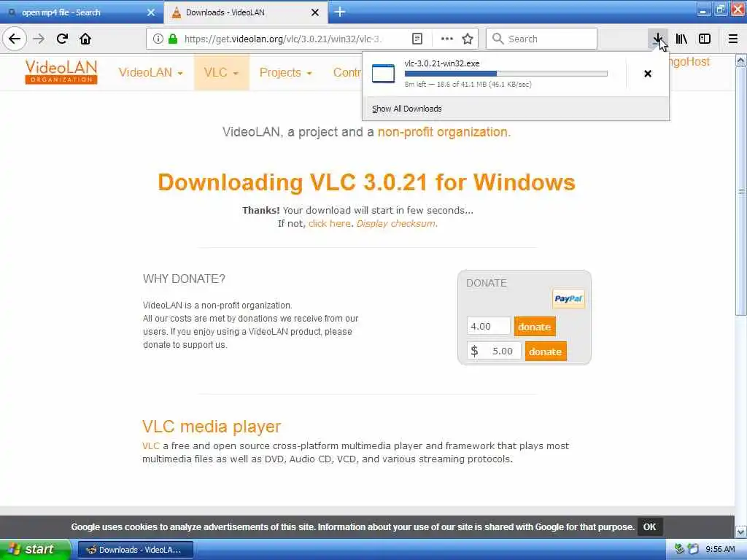Viewport: 747px width, 560px height.
Task: Bookmark this page with the star
Action: point(468,39)
